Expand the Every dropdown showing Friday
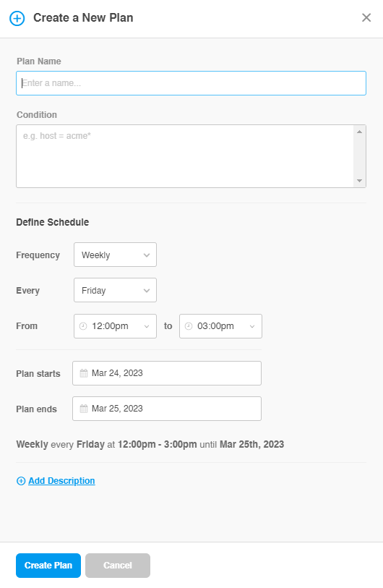The width and height of the screenshot is (383, 588). click(115, 290)
